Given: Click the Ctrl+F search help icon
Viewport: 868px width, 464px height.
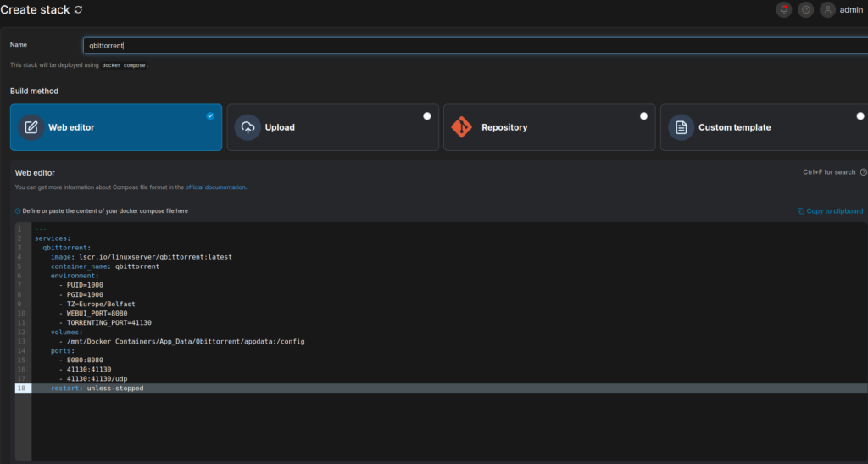Looking at the screenshot, I should click(864, 172).
